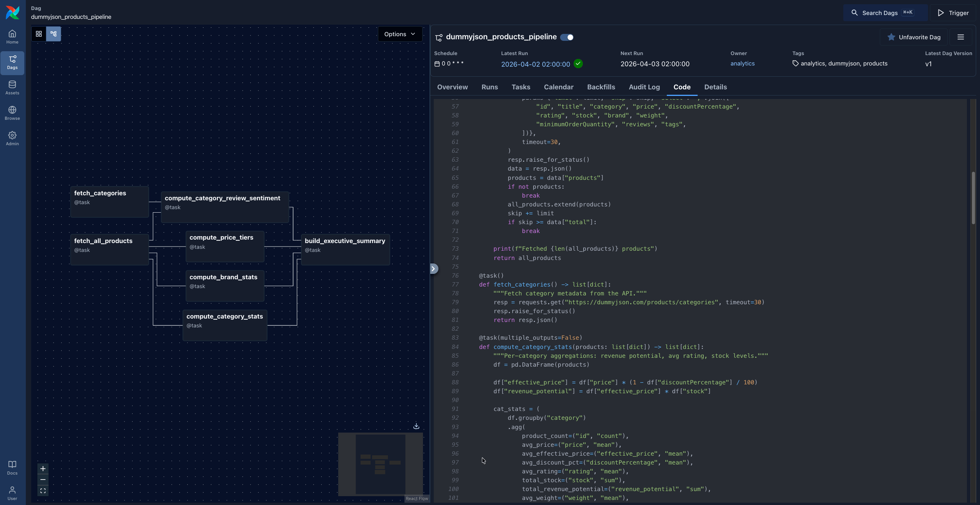980x505 pixels.
Task: Toggle the dummyjson_products_pipeline pause switch
Action: (x=567, y=37)
